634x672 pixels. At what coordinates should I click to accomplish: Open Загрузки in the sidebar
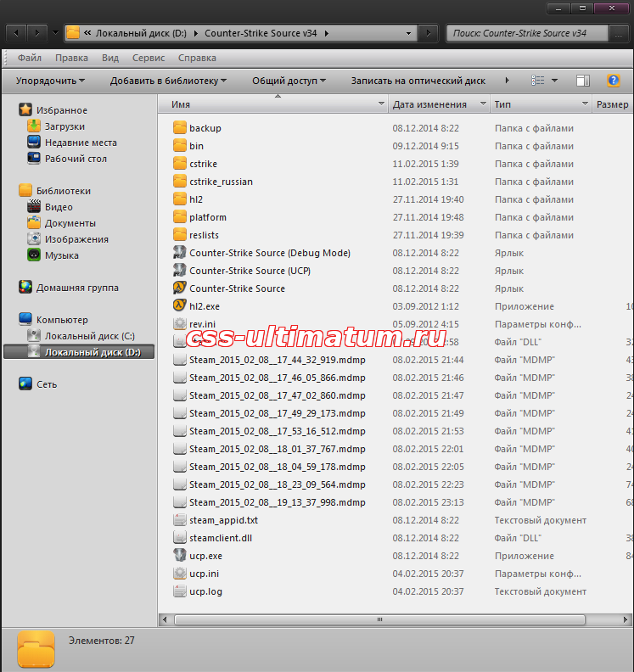[x=65, y=126]
